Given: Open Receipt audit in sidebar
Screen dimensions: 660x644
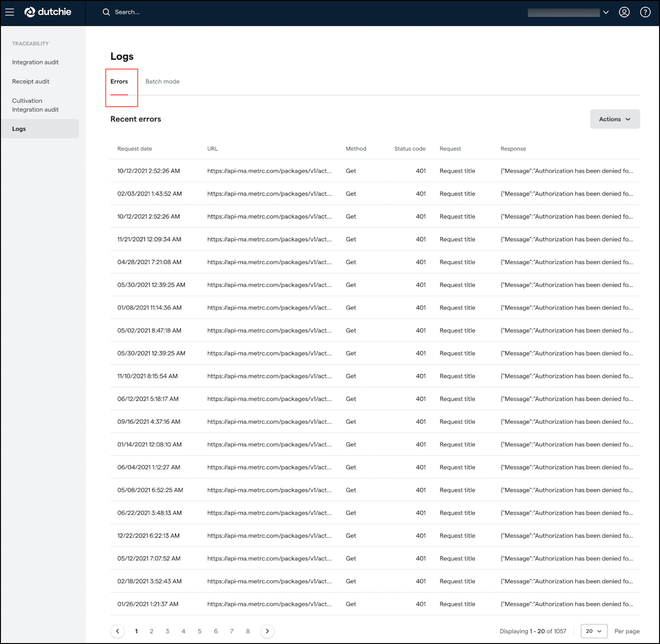Looking at the screenshot, I should click(31, 81).
